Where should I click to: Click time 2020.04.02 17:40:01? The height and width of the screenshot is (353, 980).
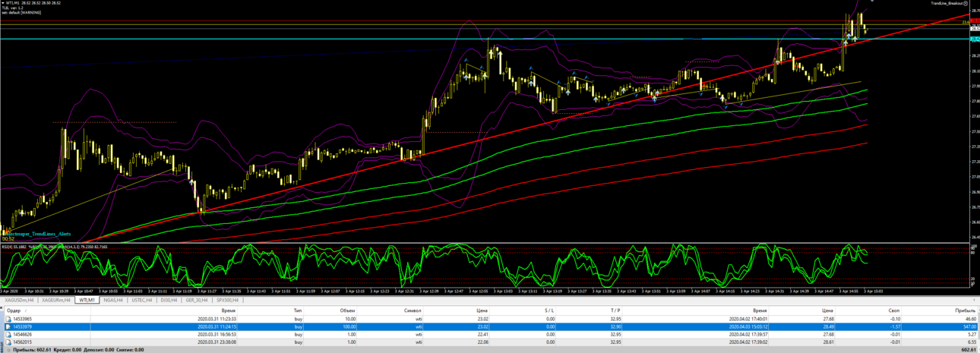click(748, 320)
